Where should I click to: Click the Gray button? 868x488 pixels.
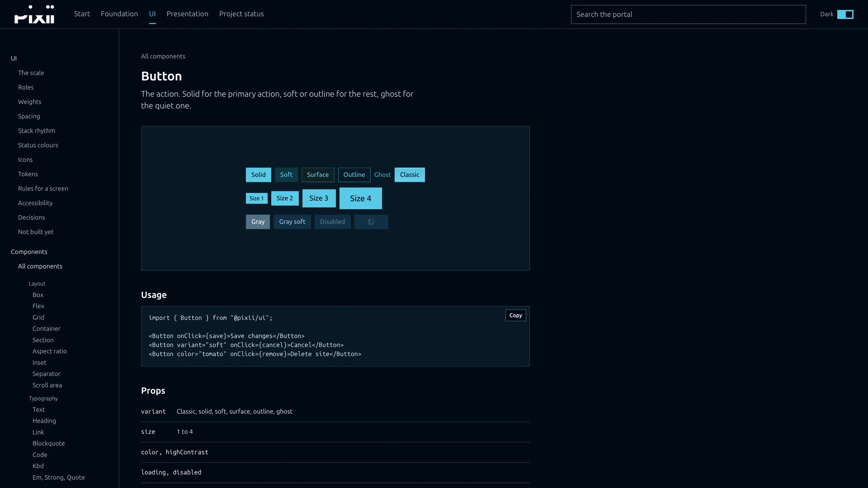[258, 222]
